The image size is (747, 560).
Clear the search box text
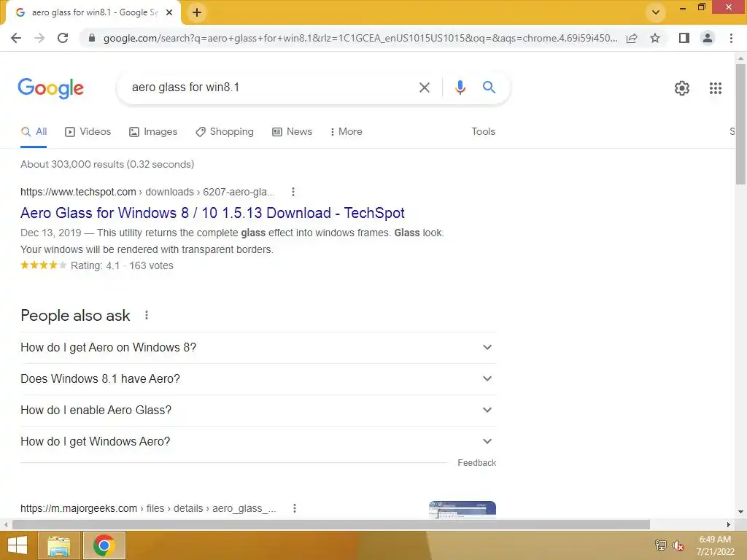tap(424, 87)
